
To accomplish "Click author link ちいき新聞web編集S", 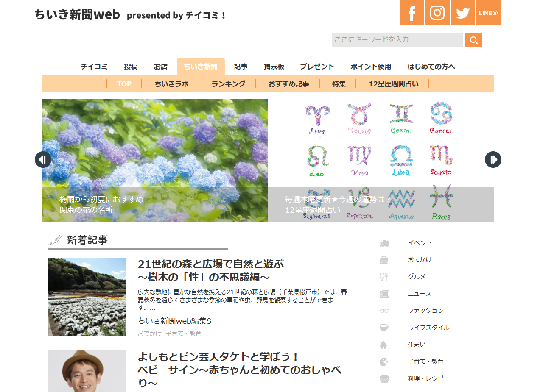I will pyautogui.click(x=174, y=321).
